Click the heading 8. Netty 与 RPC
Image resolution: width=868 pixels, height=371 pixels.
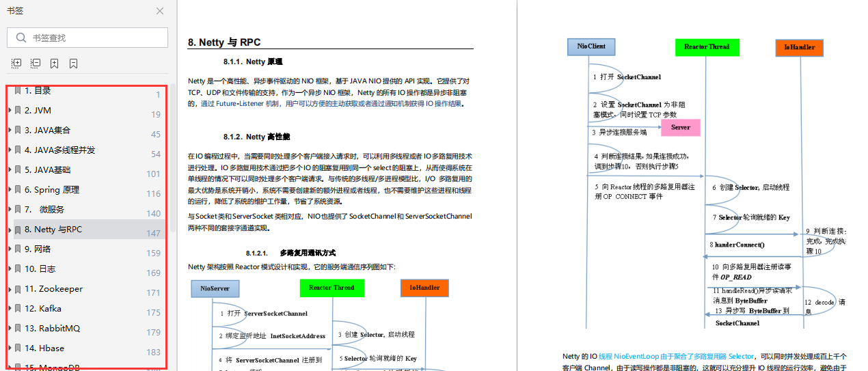(224, 42)
